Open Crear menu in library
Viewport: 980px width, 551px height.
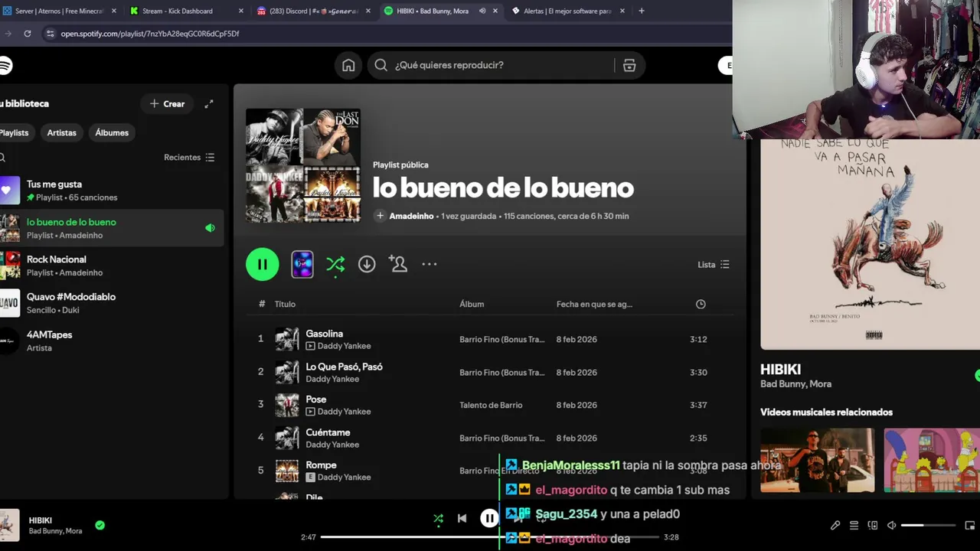click(167, 104)
